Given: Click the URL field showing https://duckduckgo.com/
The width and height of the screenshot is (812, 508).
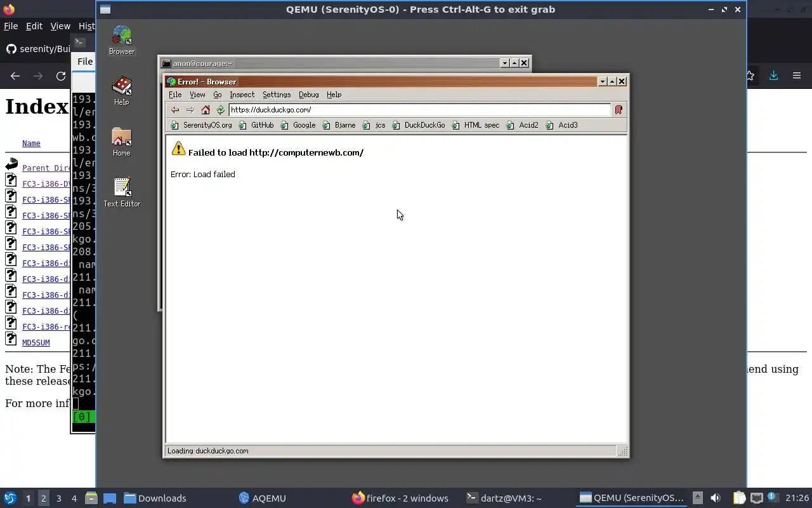Looking at the screenshot, I should tap(419, 110).
